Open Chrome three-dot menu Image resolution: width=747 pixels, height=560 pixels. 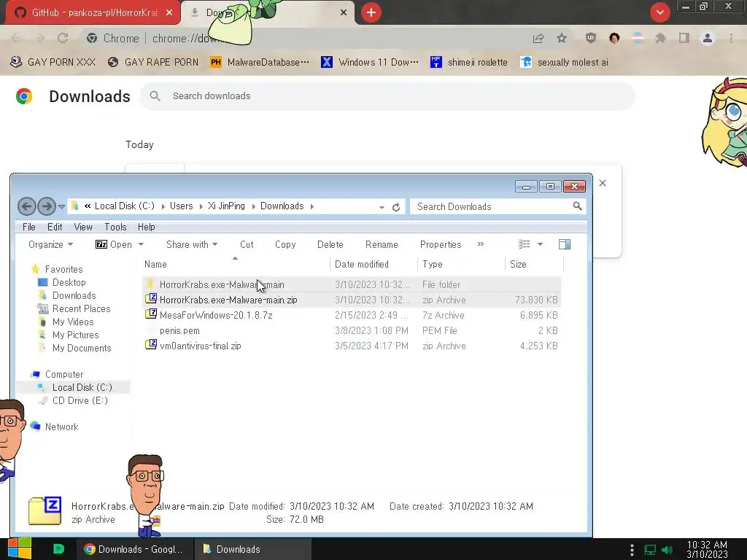click(731, 38)
